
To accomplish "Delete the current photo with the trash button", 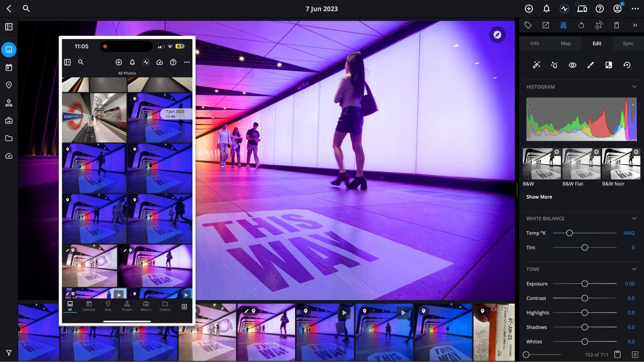I will click(x=617, y=25).
